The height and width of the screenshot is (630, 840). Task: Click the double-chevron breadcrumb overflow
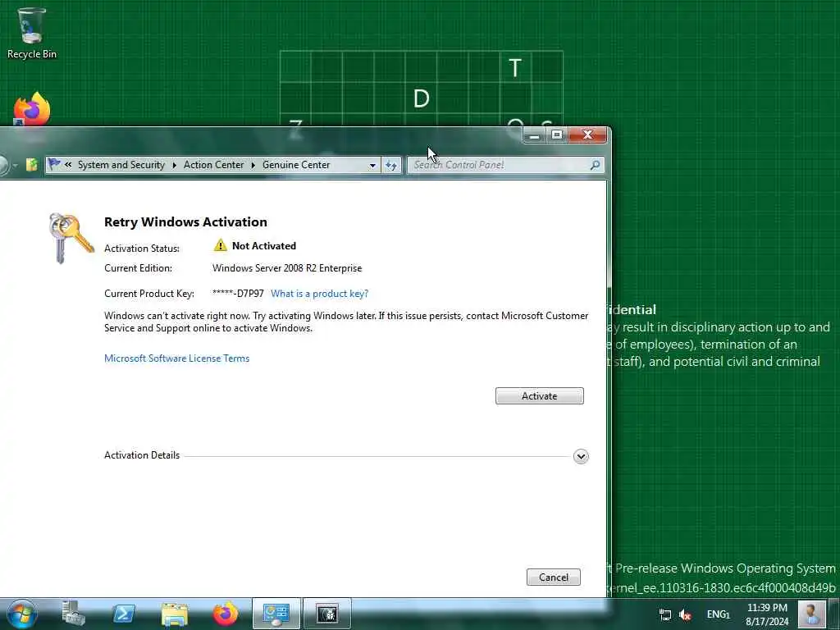(68, 165)
